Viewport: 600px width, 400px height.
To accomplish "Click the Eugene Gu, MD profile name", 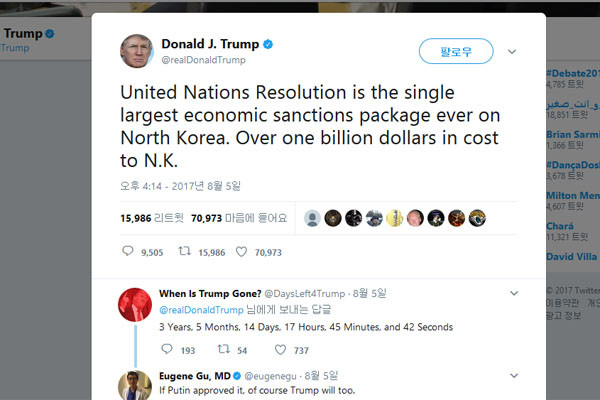I will 195,376.
